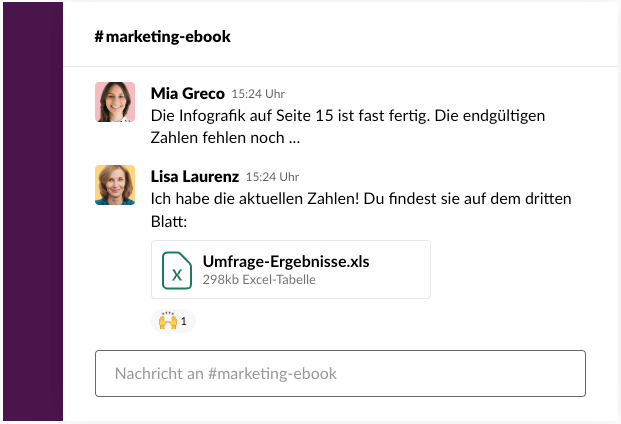Image resolution: width=621 pixels, height=424 pixels.
Task: Click the blank header area right of the channel name
Action: [x=420, y=37]
